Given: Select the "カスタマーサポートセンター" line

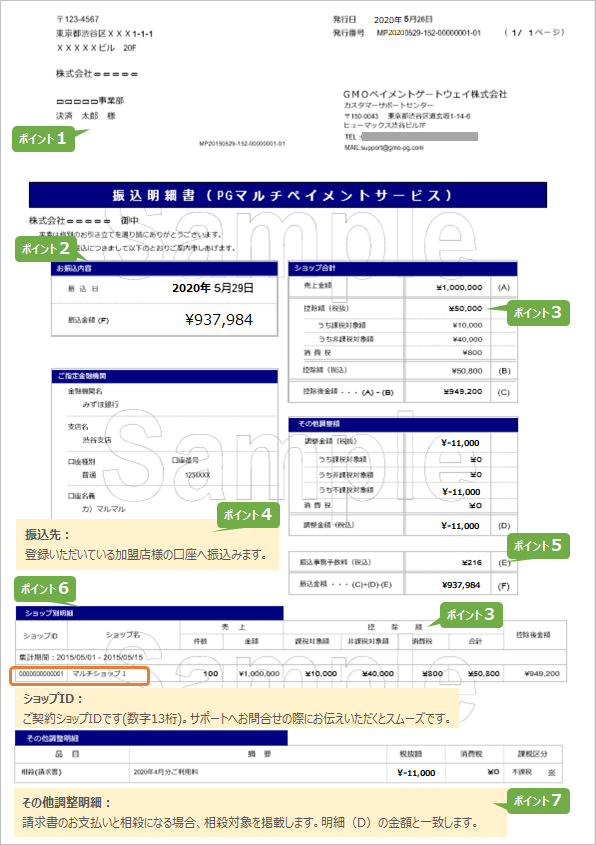Looking at the screenshot, I should tap(389, 106).
